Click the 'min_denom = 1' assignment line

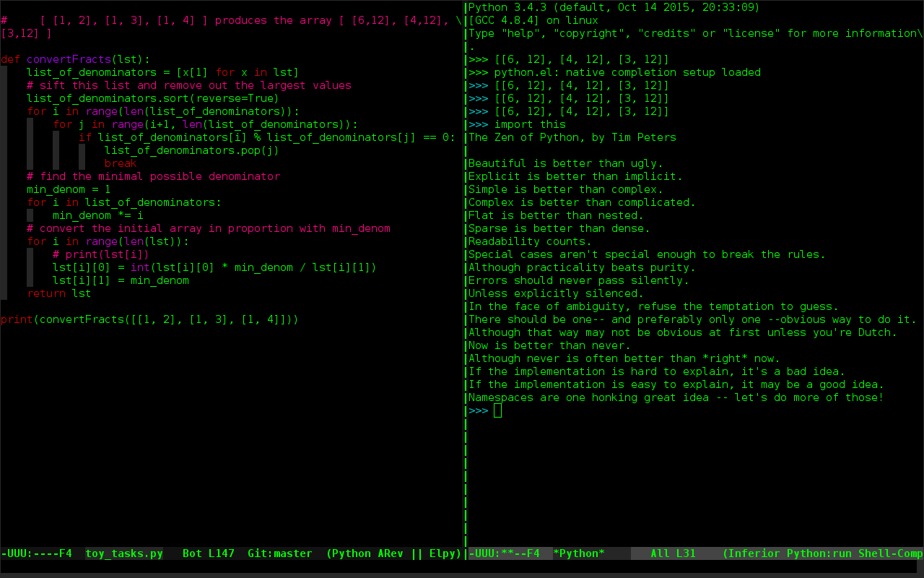click(x=69, y=189)
